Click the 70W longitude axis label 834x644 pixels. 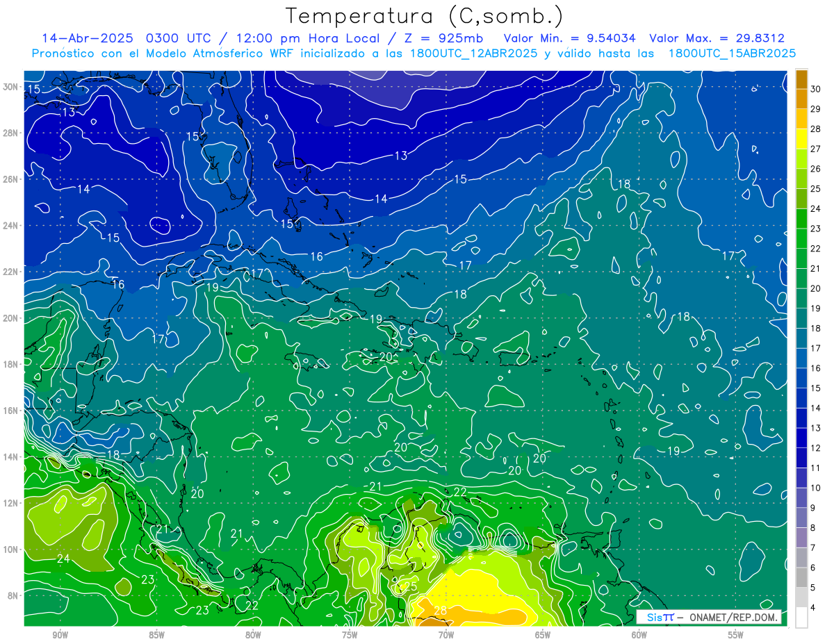coord(446,635)
